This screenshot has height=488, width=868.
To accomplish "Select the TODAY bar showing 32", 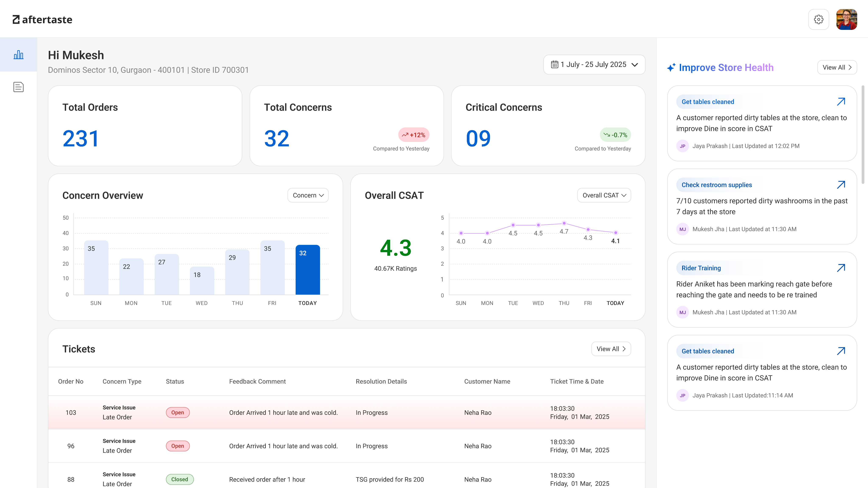I will pos(307,269).
